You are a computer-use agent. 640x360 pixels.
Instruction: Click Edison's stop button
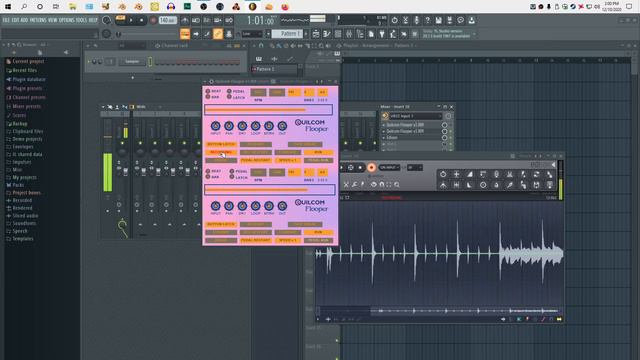[x=360, y=167]
